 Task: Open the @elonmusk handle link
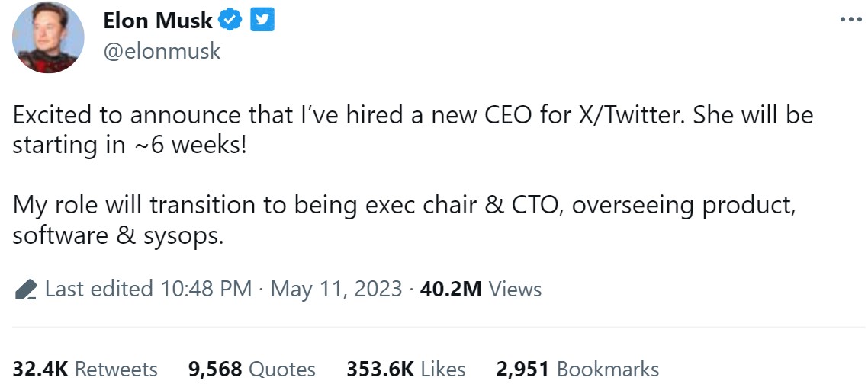[x=162, y=51]
